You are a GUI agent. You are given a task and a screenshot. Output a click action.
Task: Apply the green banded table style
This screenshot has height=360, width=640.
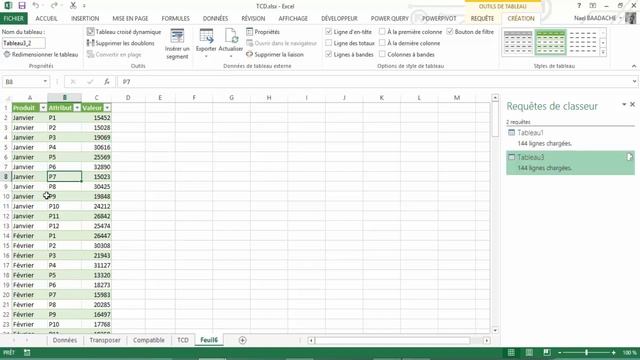tap(551, 42)
